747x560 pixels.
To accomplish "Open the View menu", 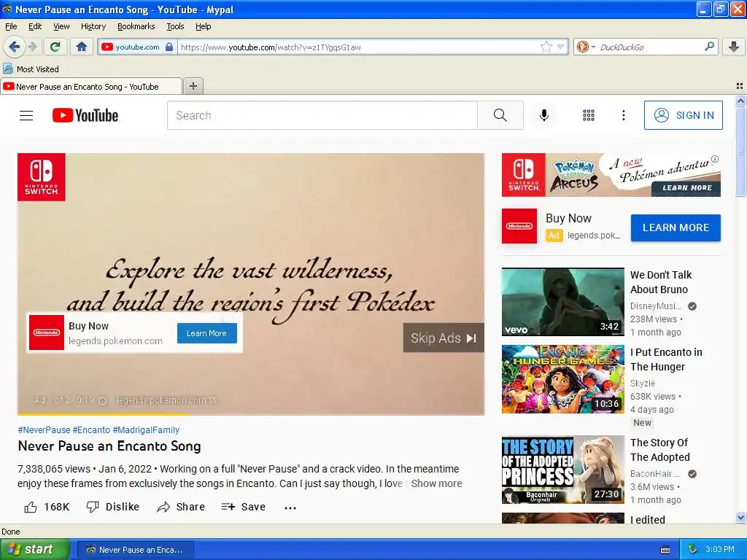I will [x=61, y=26].
